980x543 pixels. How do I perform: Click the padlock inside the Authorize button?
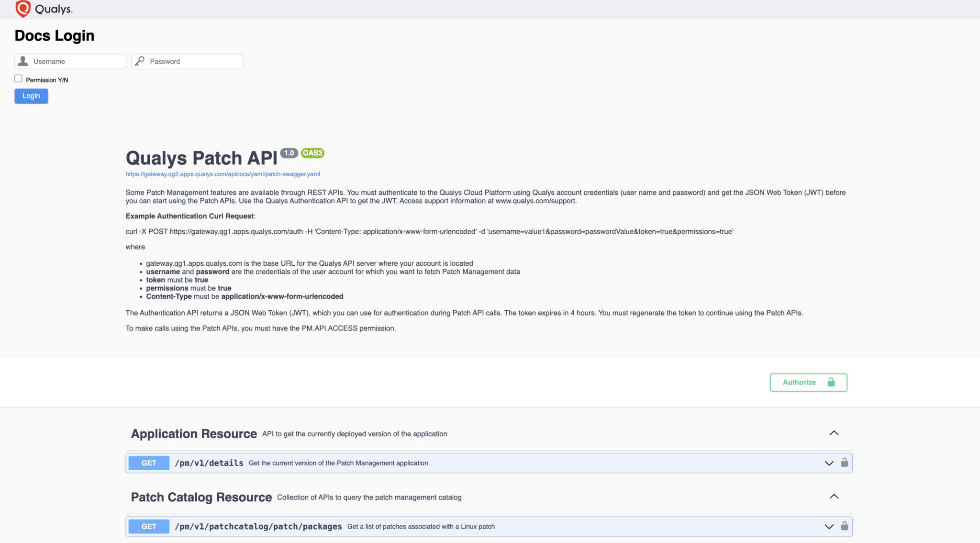[x=831, y=382]
